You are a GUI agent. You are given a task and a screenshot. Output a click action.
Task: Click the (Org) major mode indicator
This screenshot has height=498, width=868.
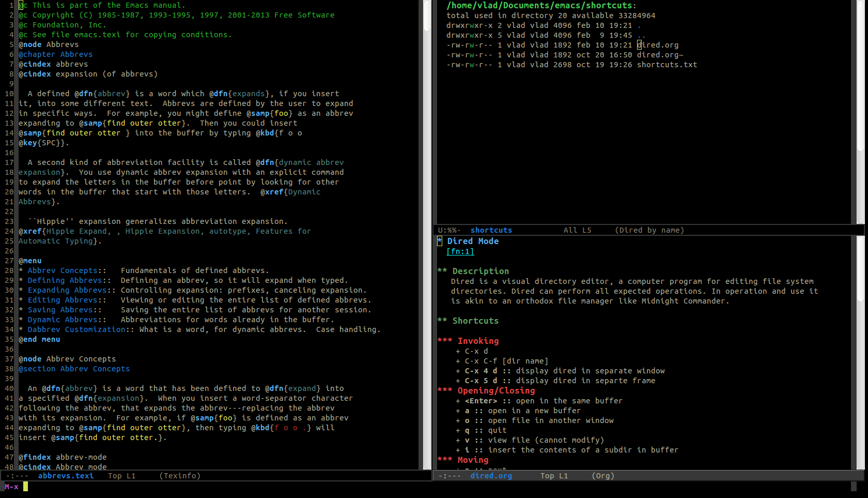[x=603, y=476]
